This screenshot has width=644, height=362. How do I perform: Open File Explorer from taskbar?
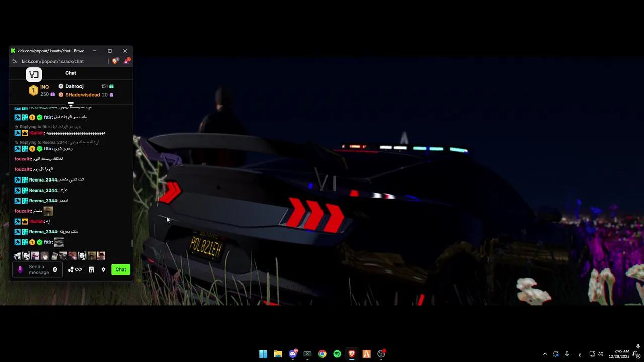[x=278, y=354]
